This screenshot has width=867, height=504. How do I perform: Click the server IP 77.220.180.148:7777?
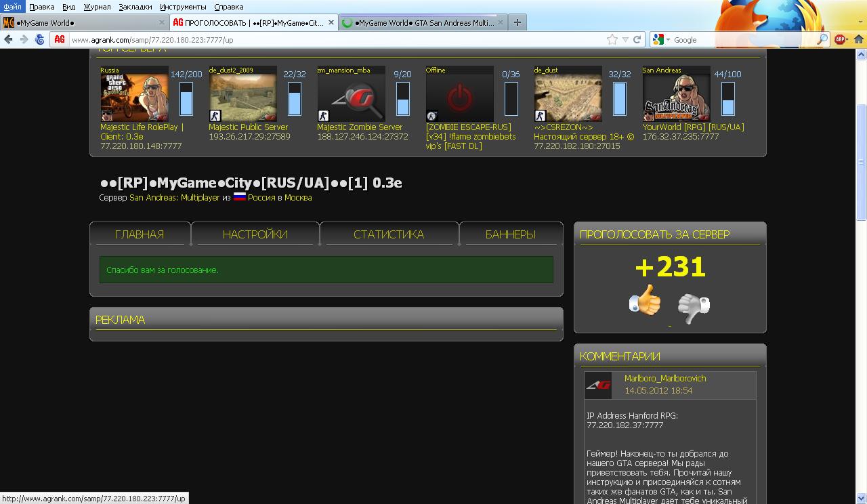click(x=141, y=146)
